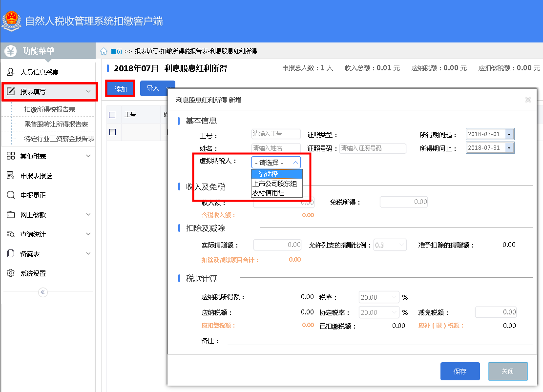Toggle the header select-all checkbox
Screen dimensions: 543x392
(x=112, y=115)
